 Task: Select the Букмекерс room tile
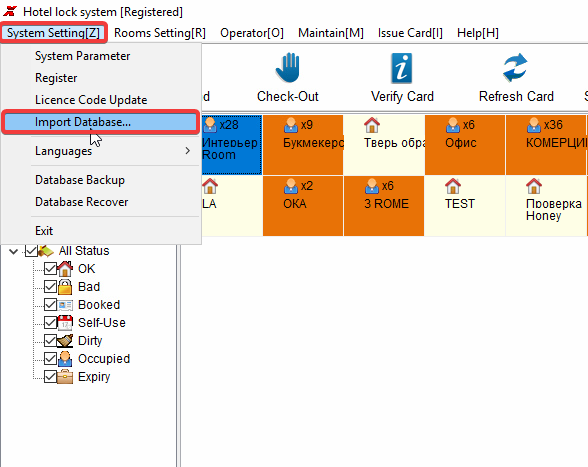point(303,145)
